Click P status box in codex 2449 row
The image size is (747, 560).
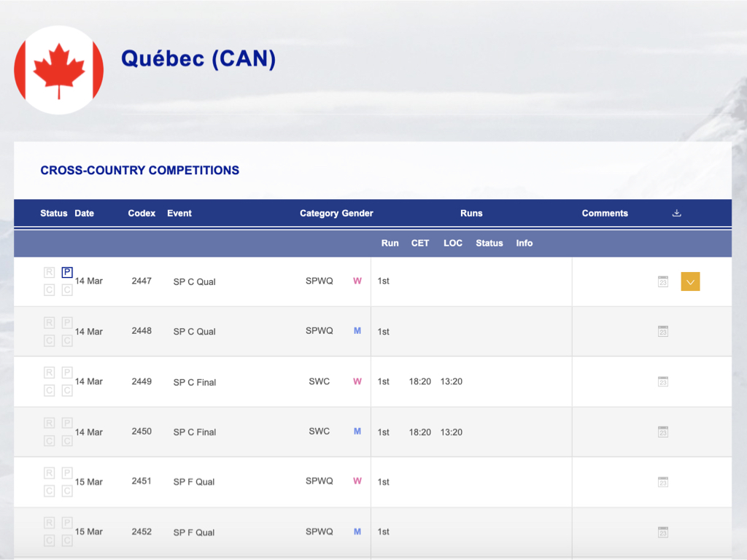[x=67, y=373]
